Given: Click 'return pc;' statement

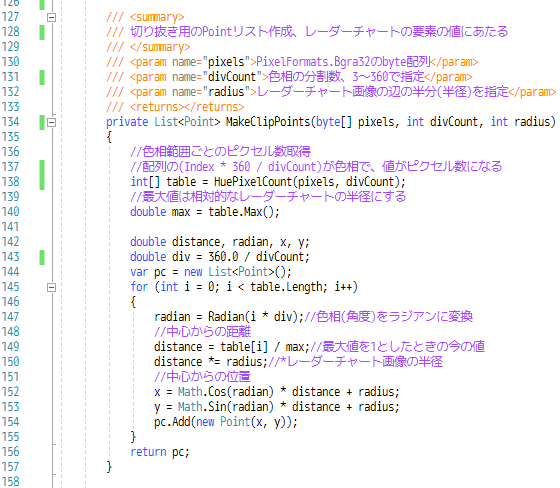Looking at the screenshot, I should pos(160,452).
